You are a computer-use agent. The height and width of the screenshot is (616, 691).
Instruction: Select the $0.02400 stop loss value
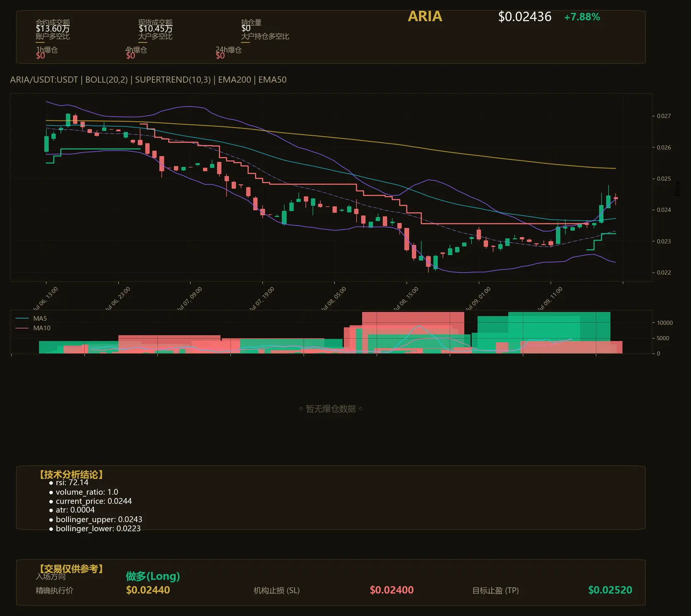click(392, 590)
